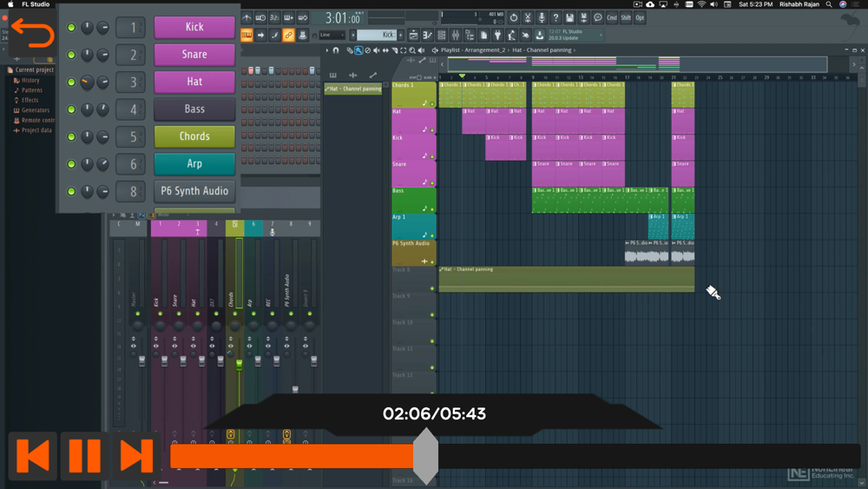This screenshot has width=868, height=489.
Task: Select the playlist Mute tool
Action: click(x=377, y=50)
